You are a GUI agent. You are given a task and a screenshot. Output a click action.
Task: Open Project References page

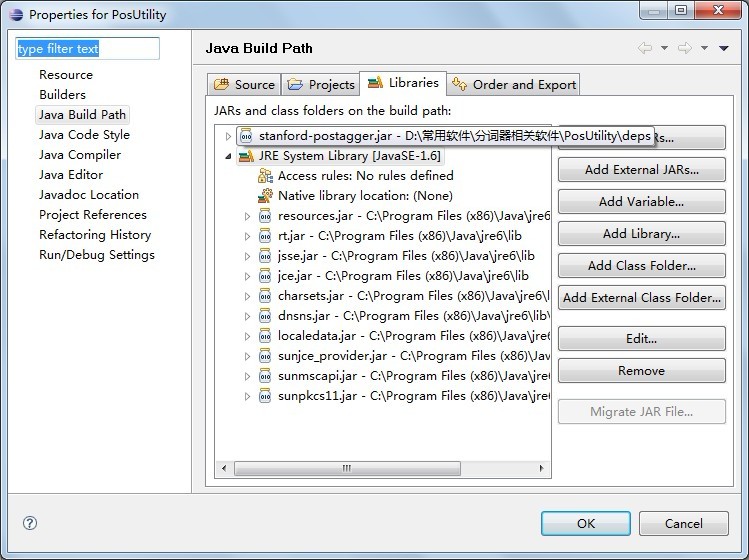[93, 215]
